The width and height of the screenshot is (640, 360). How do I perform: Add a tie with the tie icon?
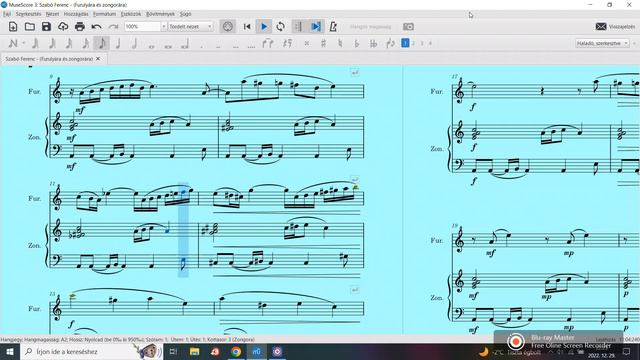click(x=268, y=43)
